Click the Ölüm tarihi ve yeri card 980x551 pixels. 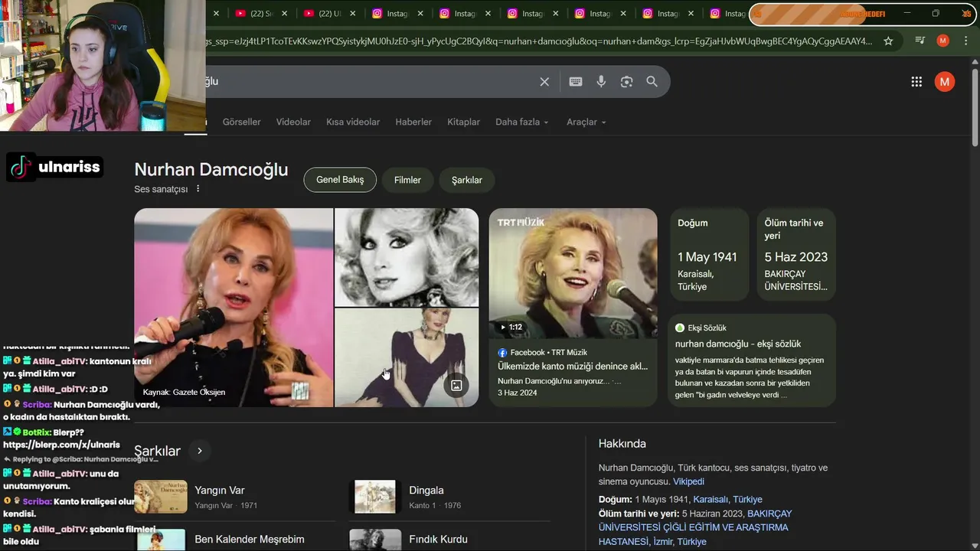click(x=796, y=255)
